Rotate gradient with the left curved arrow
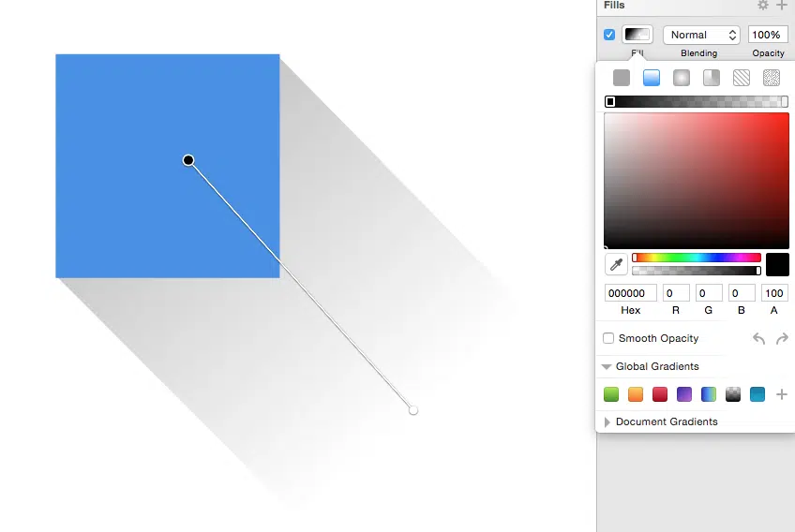The height and width of the screenshot is (532, 795). (759, 339)
